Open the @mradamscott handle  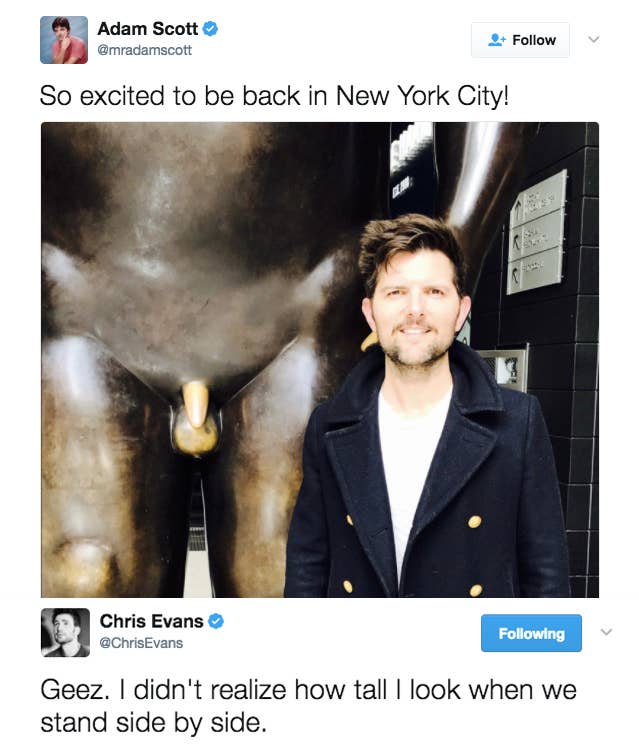144,50
